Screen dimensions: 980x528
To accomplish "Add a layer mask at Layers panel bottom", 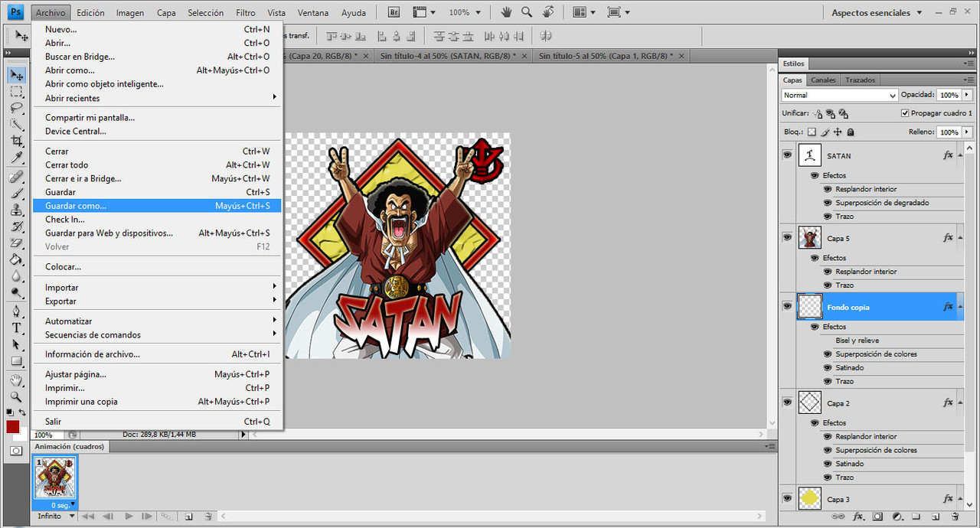I will 877,517.
